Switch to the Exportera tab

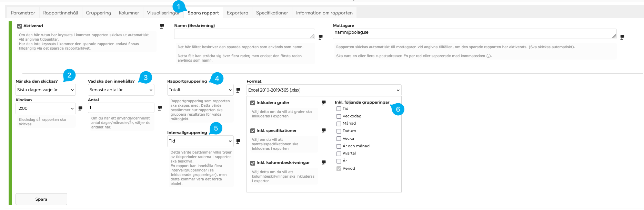click(x=237, y=13)
